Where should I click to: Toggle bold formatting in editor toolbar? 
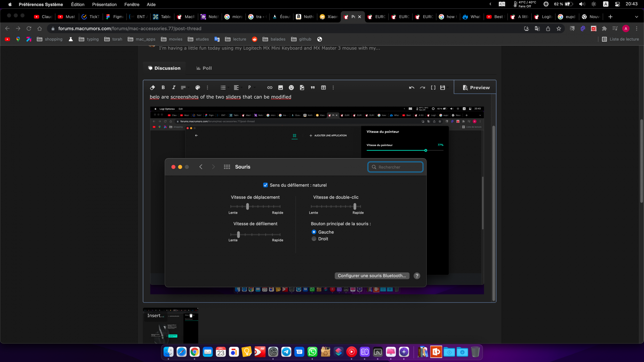click(163, 88)
